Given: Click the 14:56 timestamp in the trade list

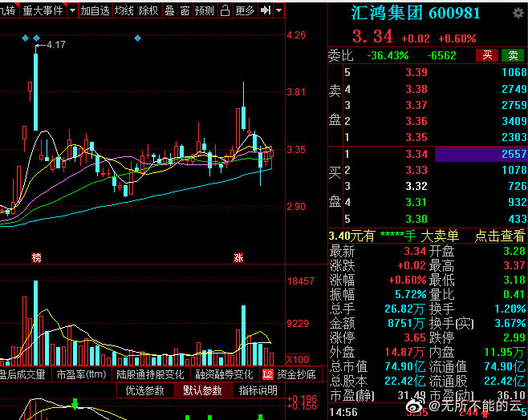Looking at the screenshot, I should point(343,412).
